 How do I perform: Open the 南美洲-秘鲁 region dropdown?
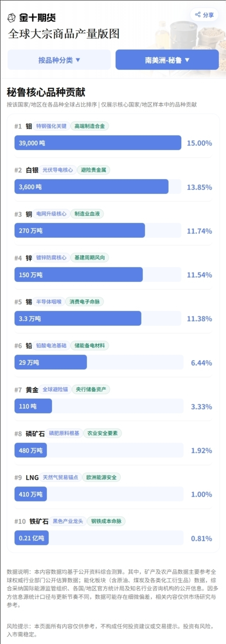coord(167,60)
